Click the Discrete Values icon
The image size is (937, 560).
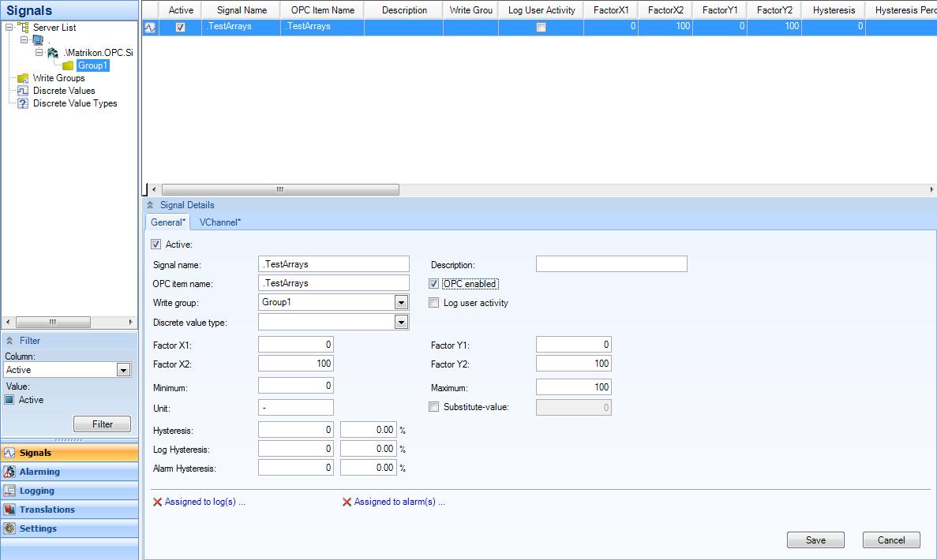[x=23, y=91]
